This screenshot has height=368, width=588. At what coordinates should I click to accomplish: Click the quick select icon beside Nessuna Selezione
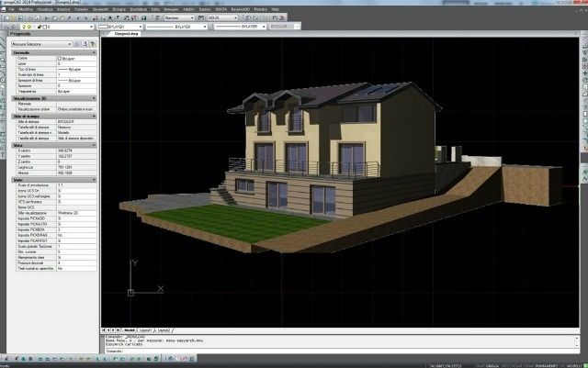77,44
